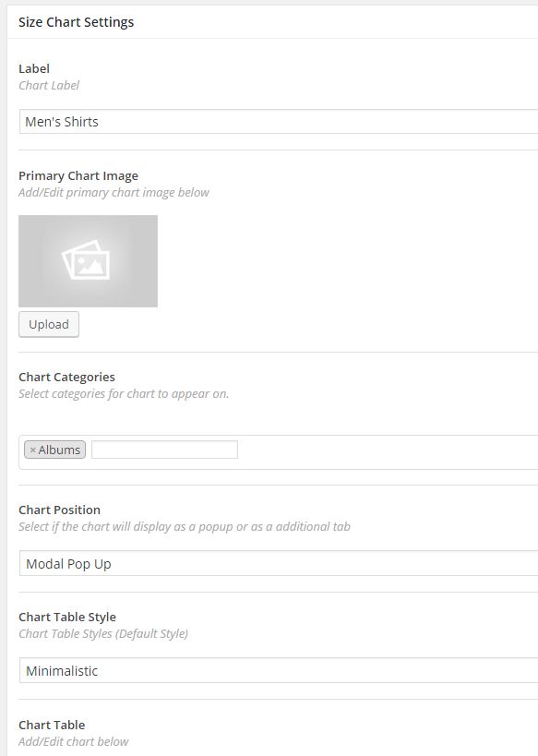The width and height of the screenshot is (538, 756).
Task: Click the Upload button
Action: 48,324
